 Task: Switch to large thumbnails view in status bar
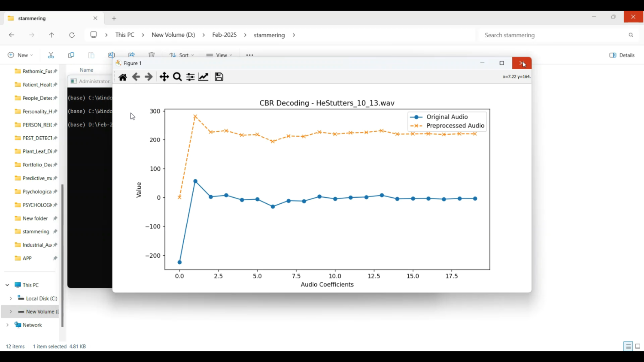click(x=638, y=347)
